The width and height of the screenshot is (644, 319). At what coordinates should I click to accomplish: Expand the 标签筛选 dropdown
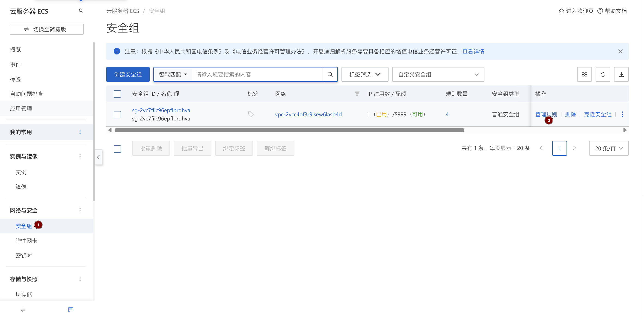(365, 74)
